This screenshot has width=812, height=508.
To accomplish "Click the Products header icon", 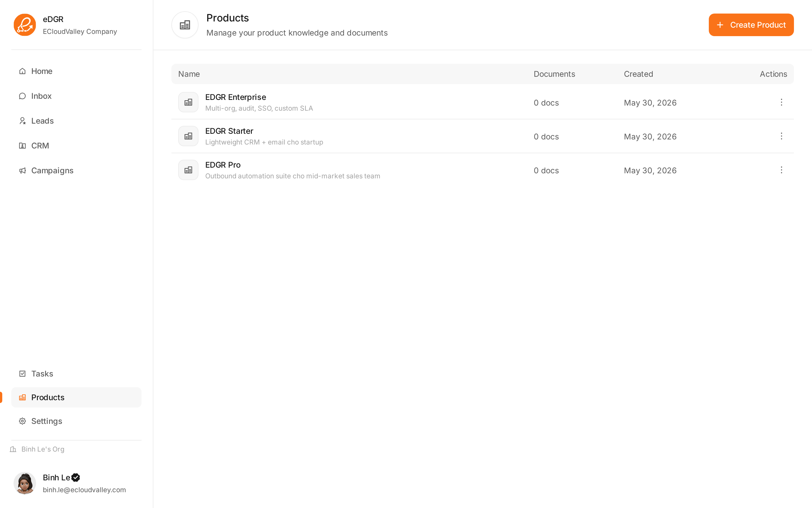I will point(185,25).
